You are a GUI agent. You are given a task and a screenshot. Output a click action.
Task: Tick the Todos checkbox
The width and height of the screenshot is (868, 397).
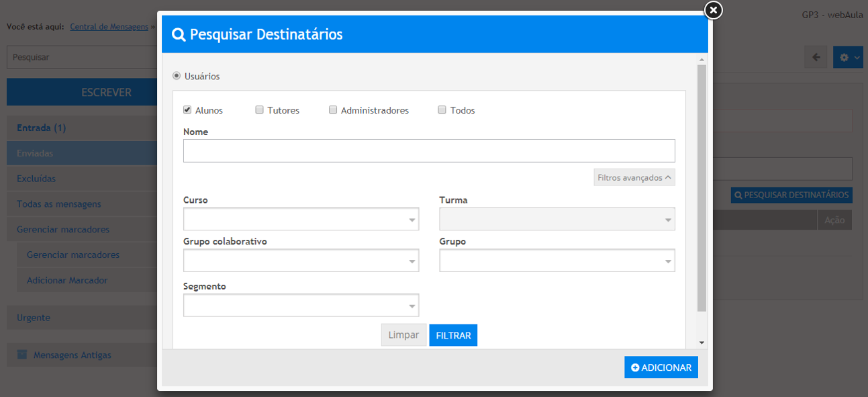pyautogui.click(x=442, y=110)
